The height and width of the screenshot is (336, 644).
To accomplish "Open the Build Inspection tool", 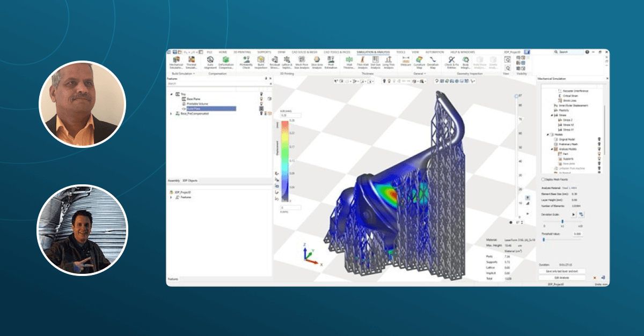I will (261, 62).
